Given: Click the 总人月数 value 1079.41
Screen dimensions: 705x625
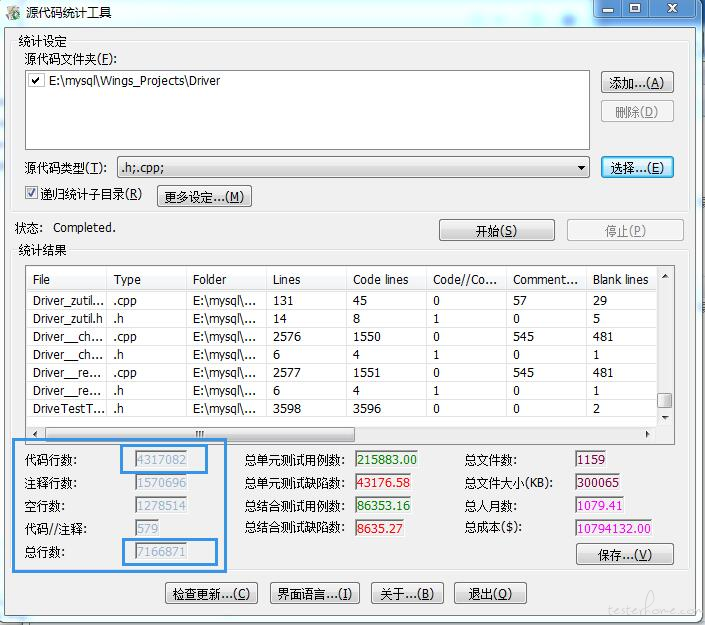Looking at the screenshot, I should (x=600, y=505).
